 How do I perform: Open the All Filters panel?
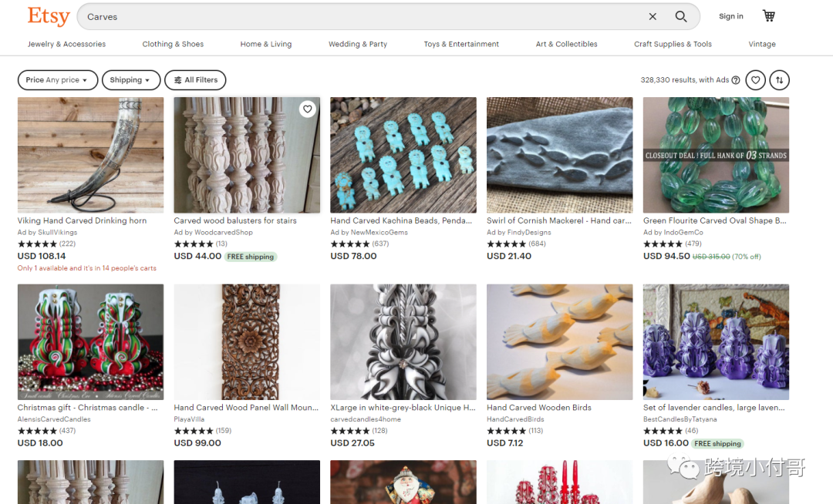click(195, 80)
